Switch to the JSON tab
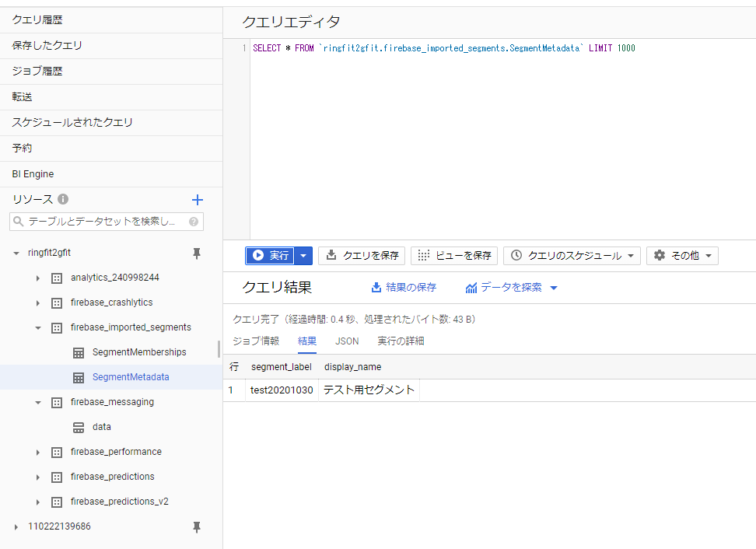Screen dimensions: 756x549 tap(347, 341)
